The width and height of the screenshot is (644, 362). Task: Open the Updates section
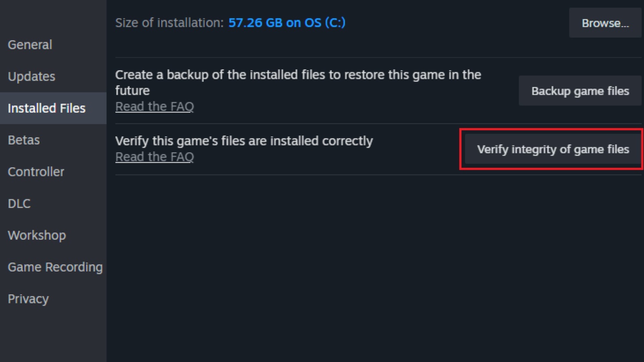coord(31,76)
